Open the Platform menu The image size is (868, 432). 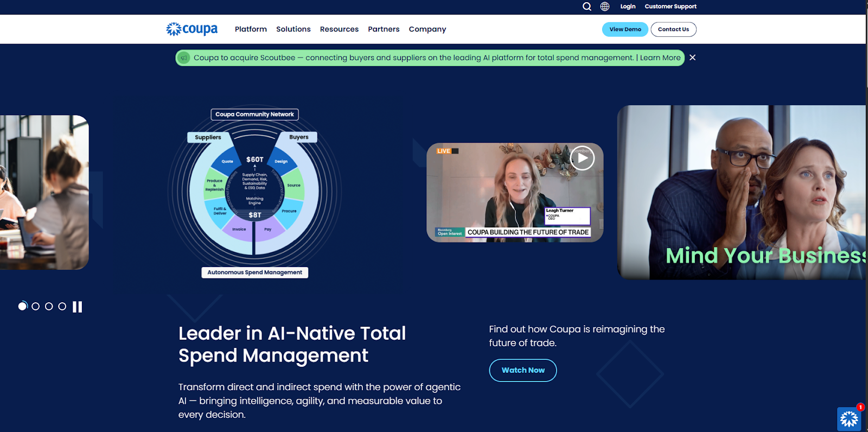coord(251,29)
